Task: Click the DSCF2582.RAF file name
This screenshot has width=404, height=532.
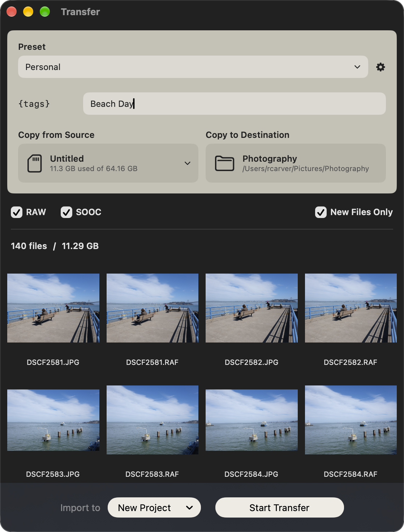Action: (x=351, y=362)
